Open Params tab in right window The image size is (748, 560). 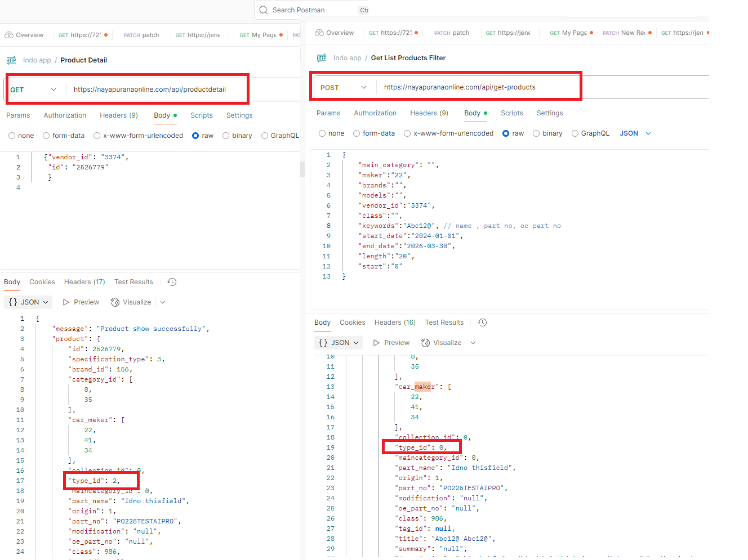coord(328,113)
